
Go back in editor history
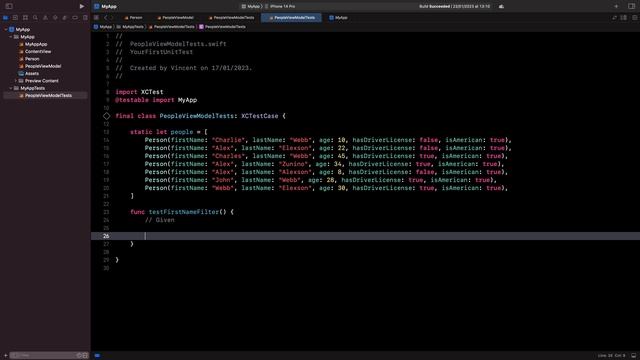105,18
